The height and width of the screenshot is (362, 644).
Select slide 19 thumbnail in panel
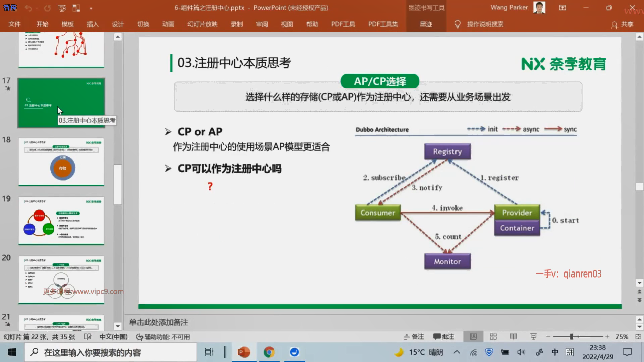point(61,221)
